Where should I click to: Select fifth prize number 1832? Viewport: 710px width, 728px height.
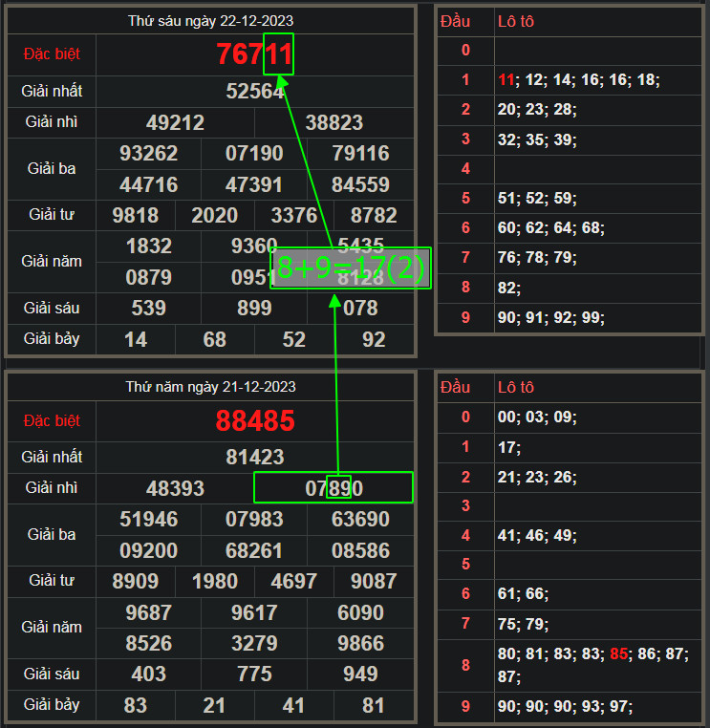click(x=148, y=246)
